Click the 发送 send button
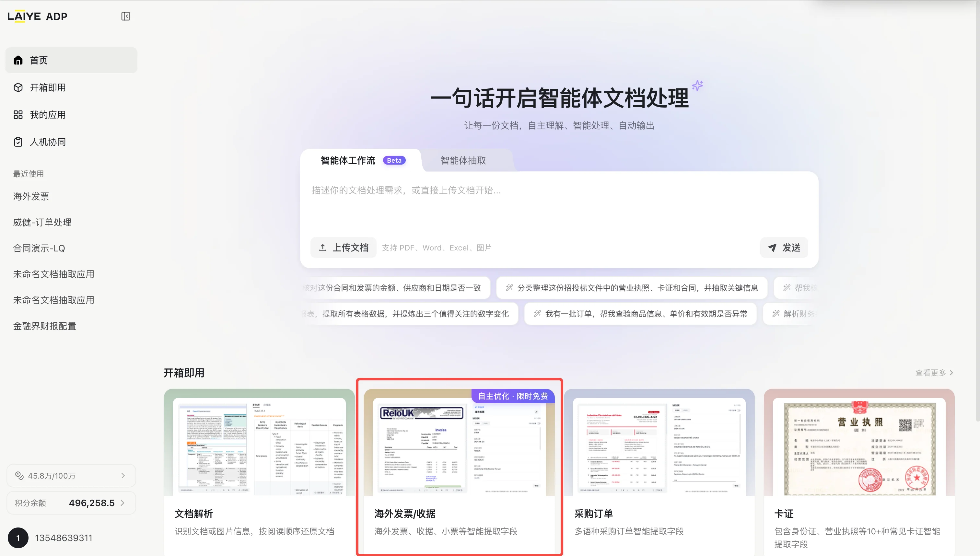The image size is (980, 556). 784,248
